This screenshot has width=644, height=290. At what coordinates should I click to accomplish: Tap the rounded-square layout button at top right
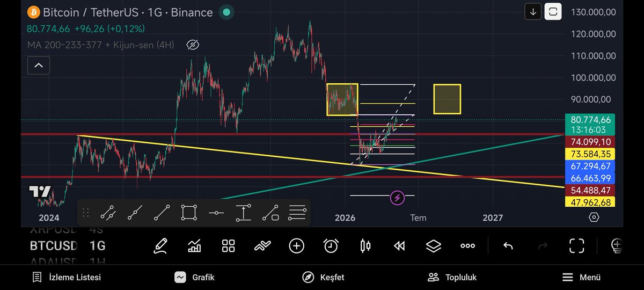click(x=553, y=11)
